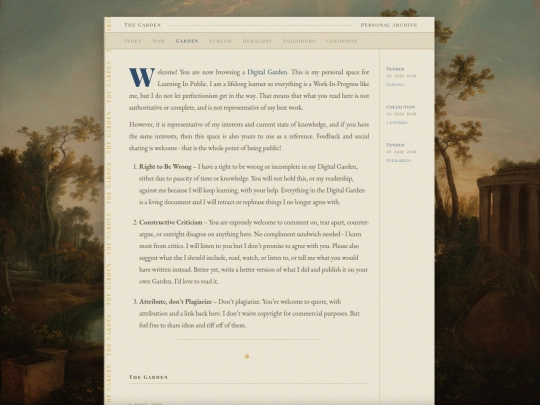Open the Neighbors navigation tab
The width and height of the screenshot is (540, 405).
point(299,41)
